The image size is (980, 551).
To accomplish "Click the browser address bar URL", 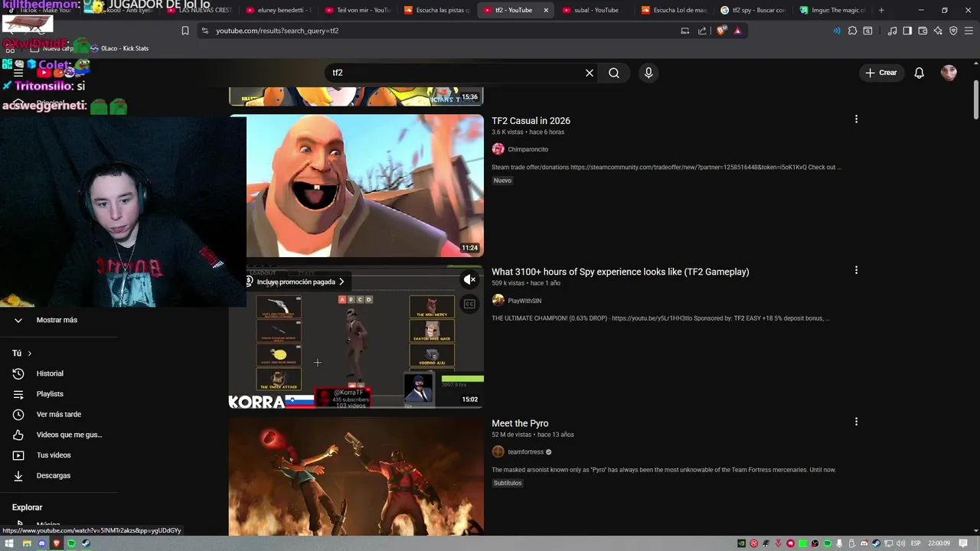I will (277, 31).
